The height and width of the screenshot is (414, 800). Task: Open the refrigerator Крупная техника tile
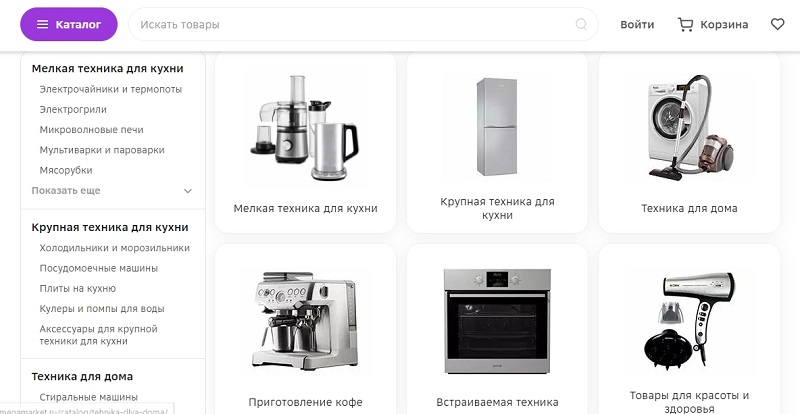(x=497, y=142)
